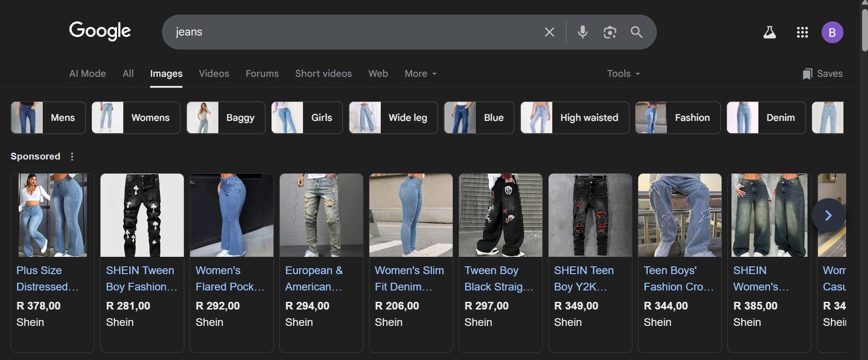Viewport: 868px width, 360px height.
Task: Filter images by the Womens chip
Action: [136, 118]
